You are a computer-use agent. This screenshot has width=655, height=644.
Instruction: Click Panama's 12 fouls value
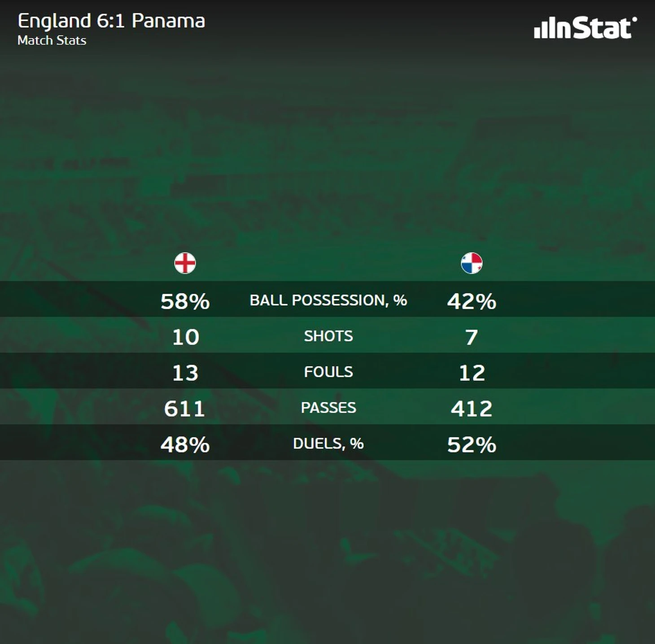click(472, 373)
